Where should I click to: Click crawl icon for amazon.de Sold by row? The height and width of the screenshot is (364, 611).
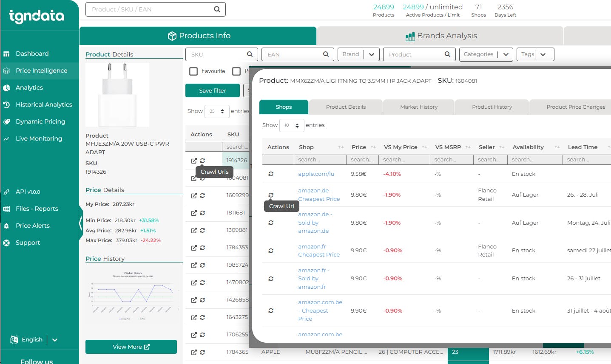pyautogui.click(x=271, y=223)
